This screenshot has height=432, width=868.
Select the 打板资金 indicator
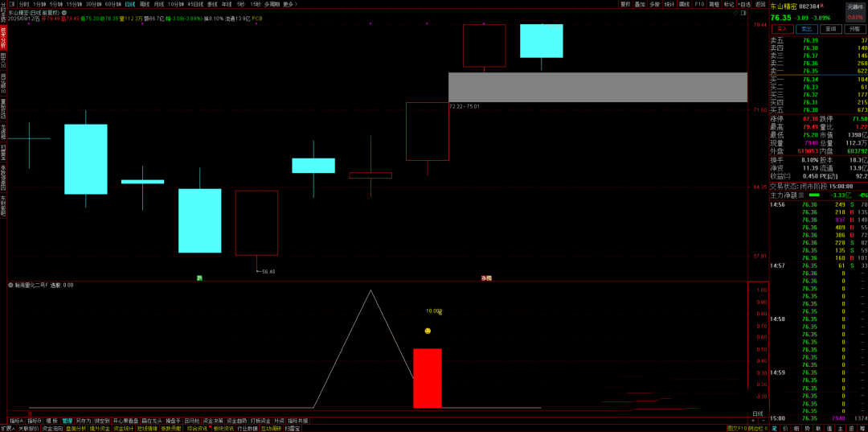tap(260, 421)
